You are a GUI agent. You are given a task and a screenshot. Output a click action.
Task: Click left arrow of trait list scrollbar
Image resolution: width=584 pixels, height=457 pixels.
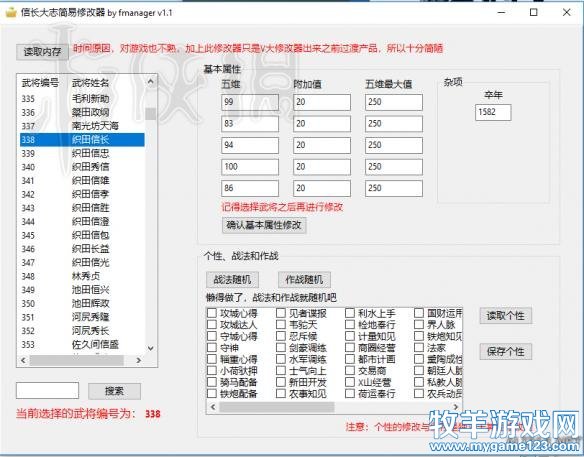tap(213, 407)
